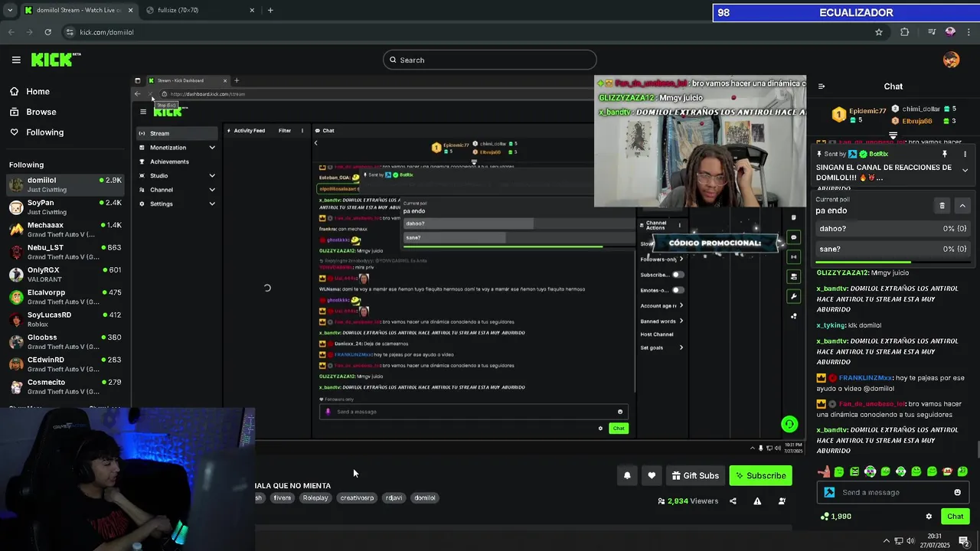Screen dimensions: 980x551
Task: Send message with green Chat button
Action: click(955, 517)
